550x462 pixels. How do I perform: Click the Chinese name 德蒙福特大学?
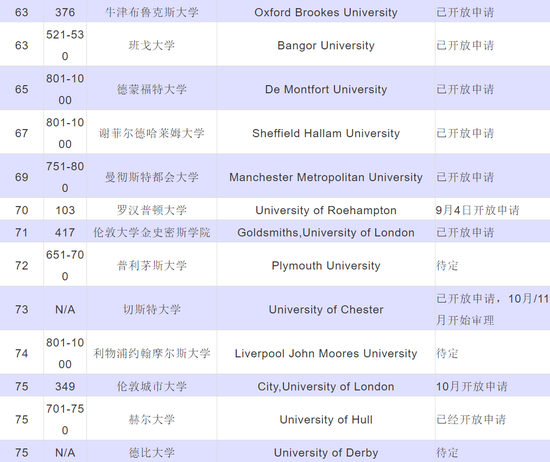[x=152, y=89]
